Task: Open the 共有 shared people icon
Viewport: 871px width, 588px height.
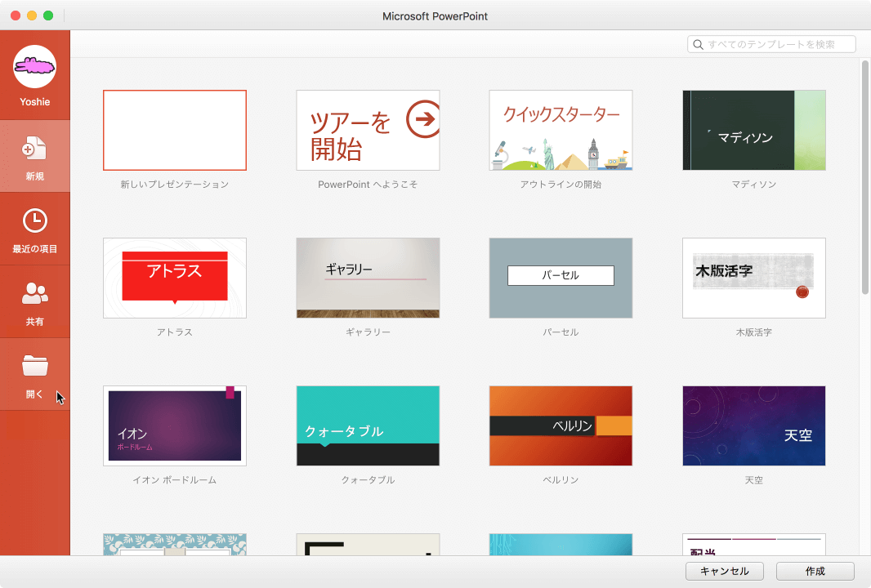Action: [x=35, y=293]
